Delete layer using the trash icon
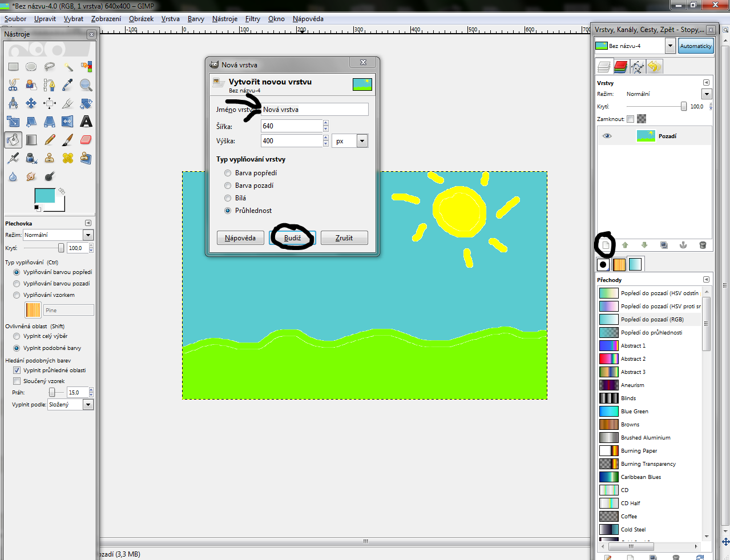Image resolution: width=730 pixels, height=560 pixels. pos(703,245)
